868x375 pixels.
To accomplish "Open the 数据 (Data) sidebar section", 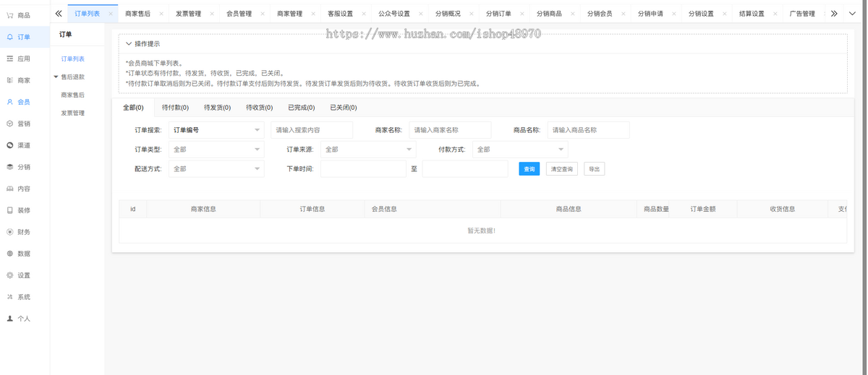I will 24,254.
